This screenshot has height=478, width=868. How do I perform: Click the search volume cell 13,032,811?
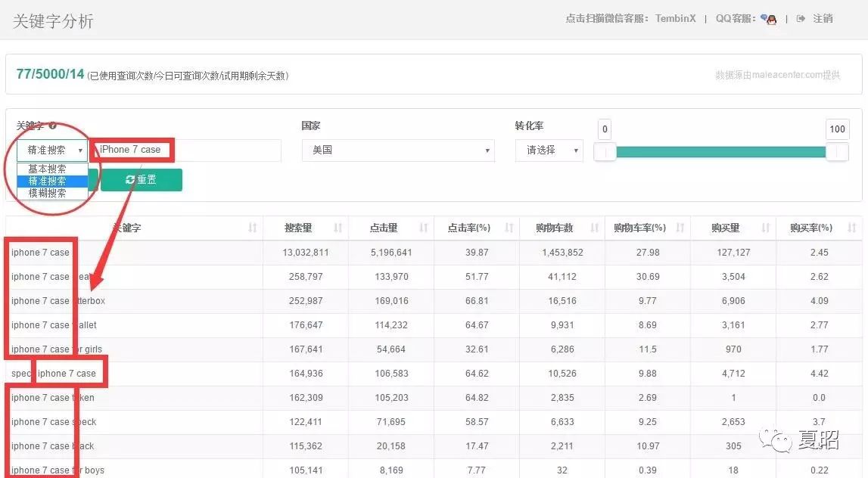(306, 253)
